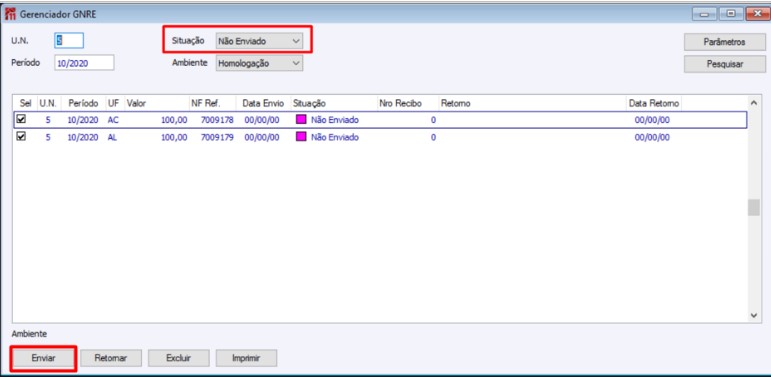Open the Situação dropdown

(x=259, y=41)
